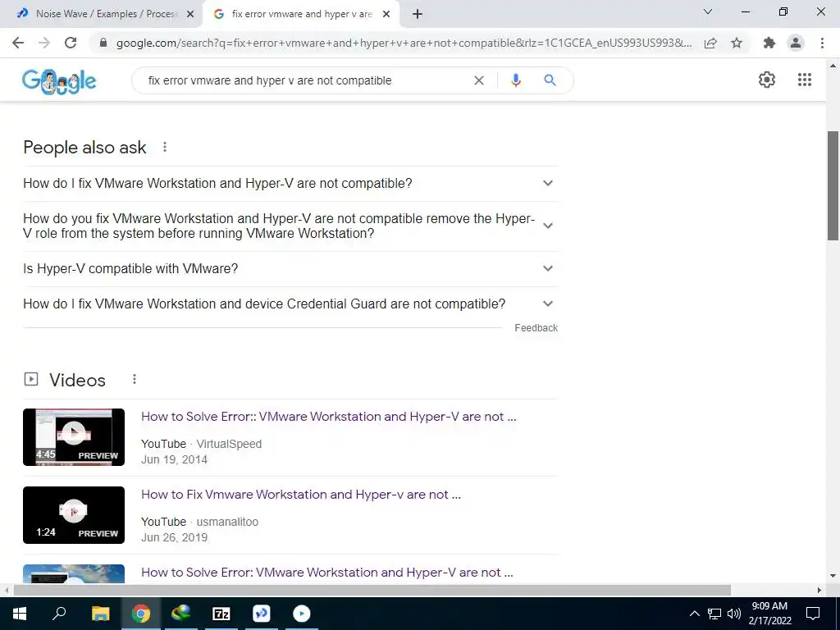Image resolution: width=840 pixels, height=630 pixels.
Task: Expand 'How do I fix VMware Workstation and Hyper-V' question
Action: [x=290, y=183]
